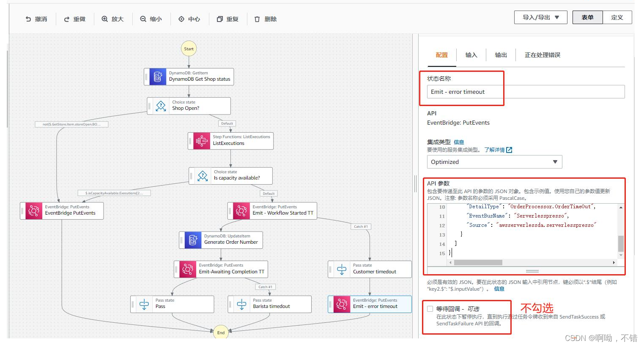Click the JSON editor vertical scrollbar thumb
Image resolution: width=644 pixels, height=346 pixels.
[x=621, y=243]
